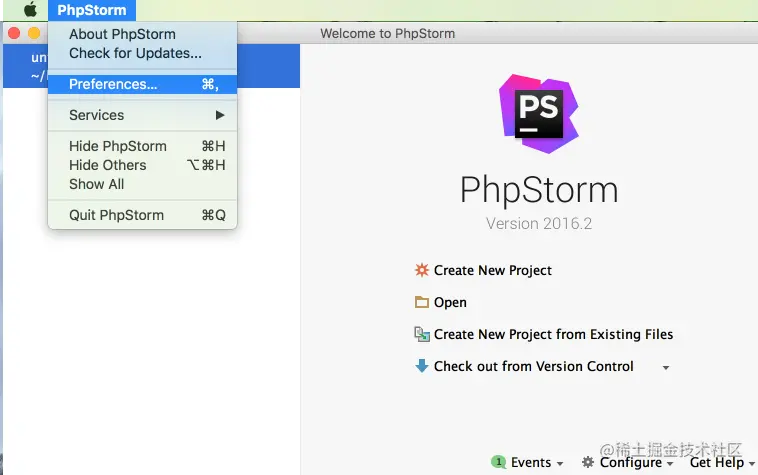This screenshot has width=758, height=475.
Task: Select the highlighted recent project entry
Action: (x=151, y=66)
